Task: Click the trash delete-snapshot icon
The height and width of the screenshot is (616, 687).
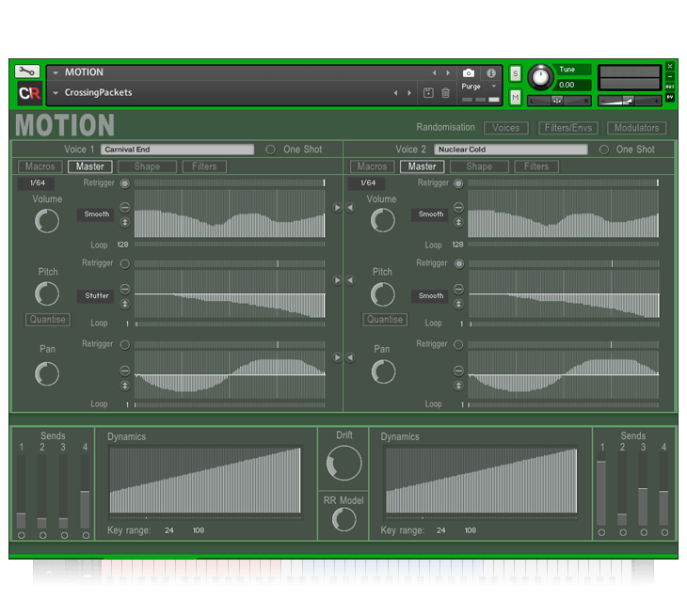Action: (x=445, y=93)
